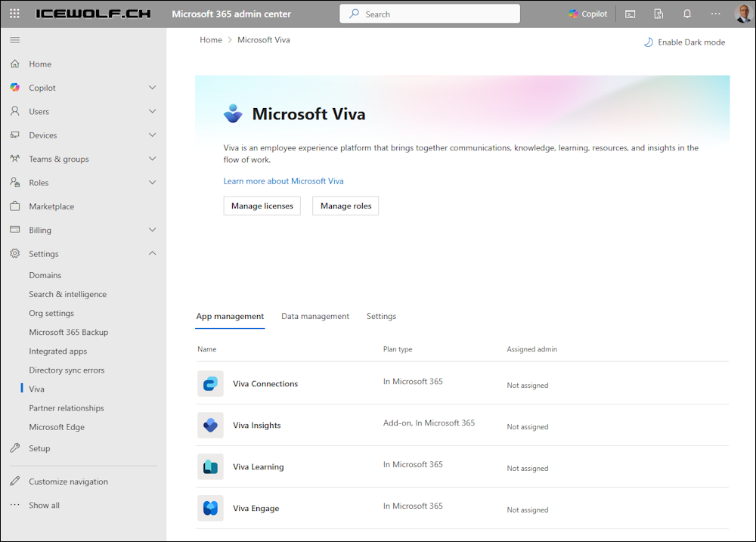
Task: Click the Plan type column header
Action: [x=398, y=349]
